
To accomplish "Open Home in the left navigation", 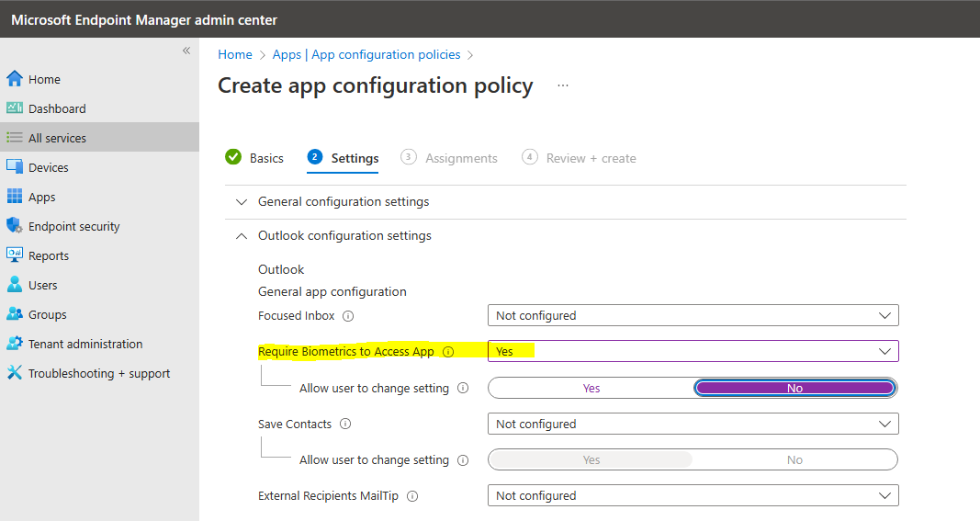I will pyautogui.click(x=99, y=79).
